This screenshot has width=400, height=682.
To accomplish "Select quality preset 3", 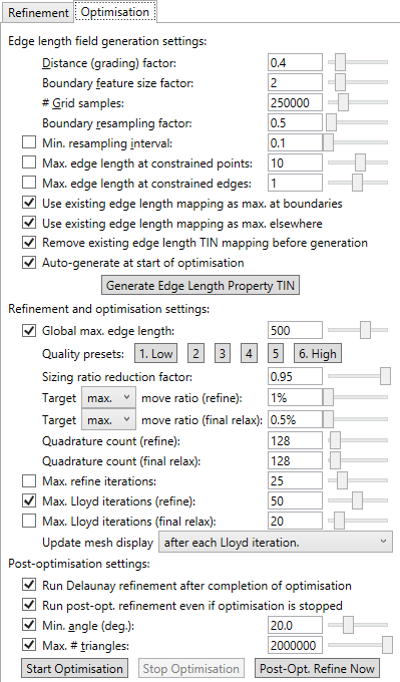I will click(x=222, y=354).
